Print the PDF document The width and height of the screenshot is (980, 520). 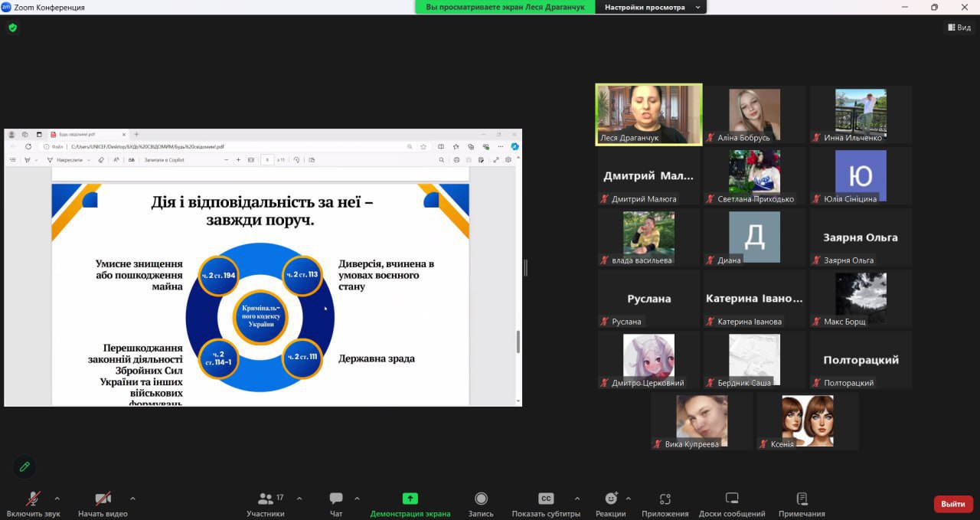coord(457,160)
